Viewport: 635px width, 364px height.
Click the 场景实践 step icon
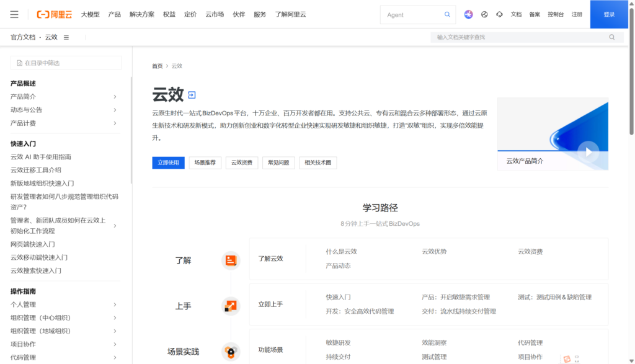tap(231, 352)
